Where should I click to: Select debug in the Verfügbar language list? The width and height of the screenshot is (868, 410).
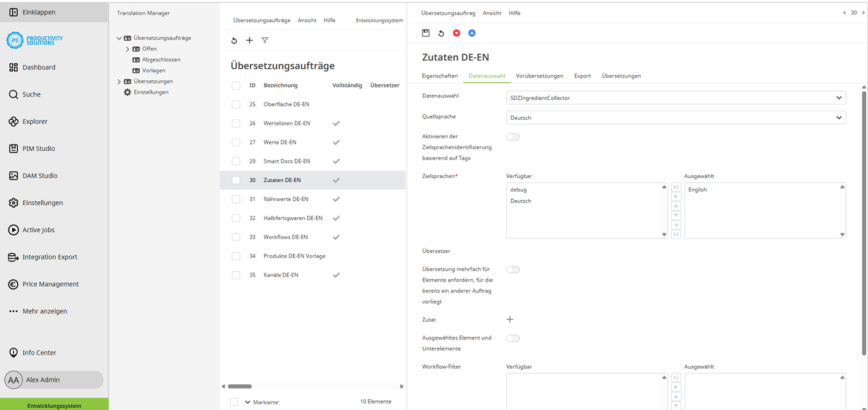tap(518, 189)
